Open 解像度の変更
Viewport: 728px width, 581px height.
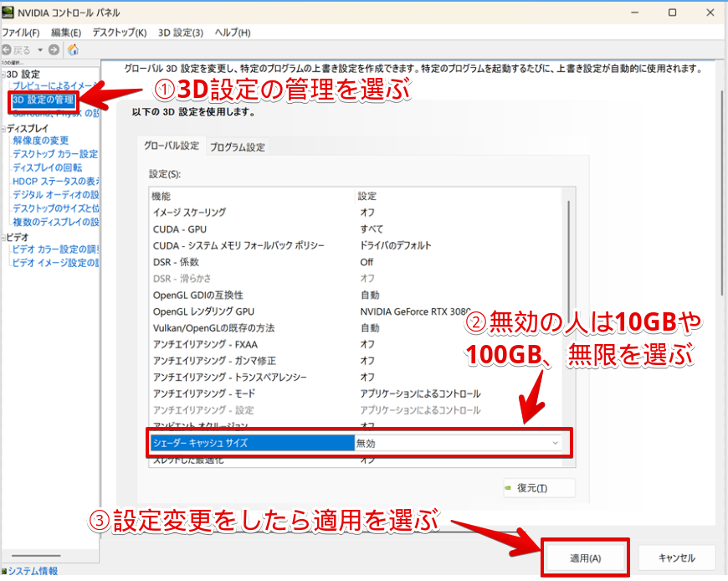[41, 141]
